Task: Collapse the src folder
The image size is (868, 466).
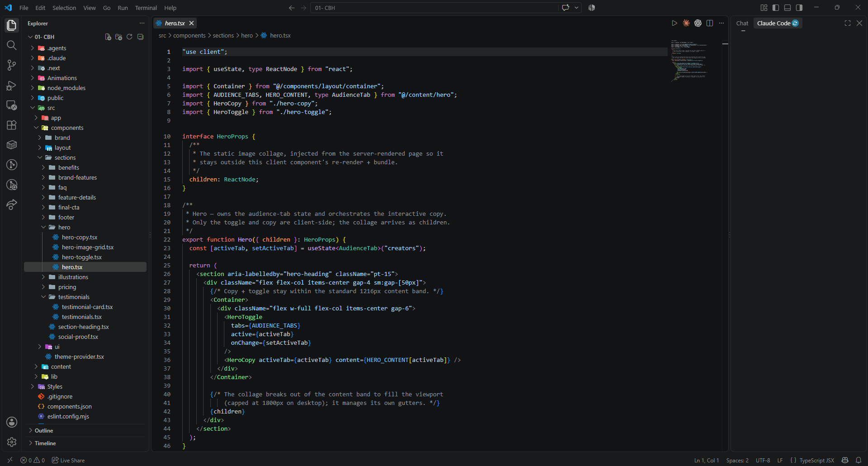Action: 32,108
